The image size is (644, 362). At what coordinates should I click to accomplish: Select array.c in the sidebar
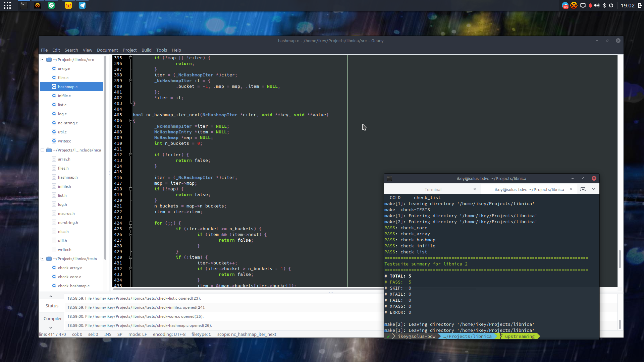64,69
